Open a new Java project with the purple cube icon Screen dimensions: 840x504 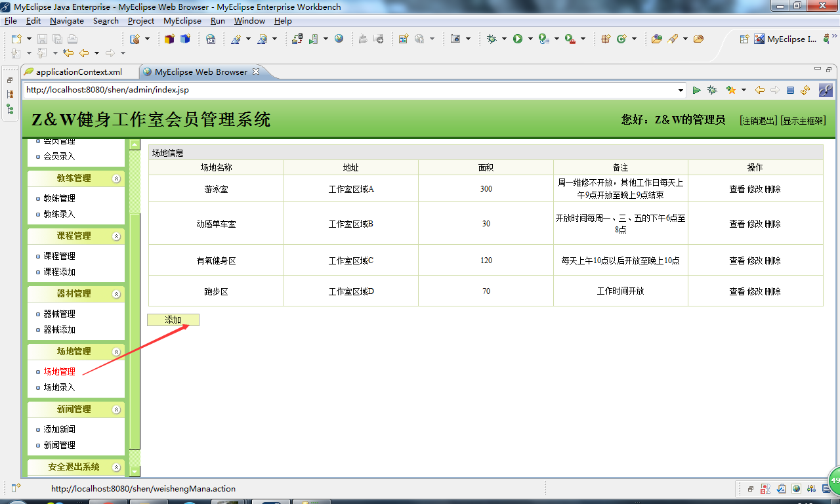click(x=168, y=39)
